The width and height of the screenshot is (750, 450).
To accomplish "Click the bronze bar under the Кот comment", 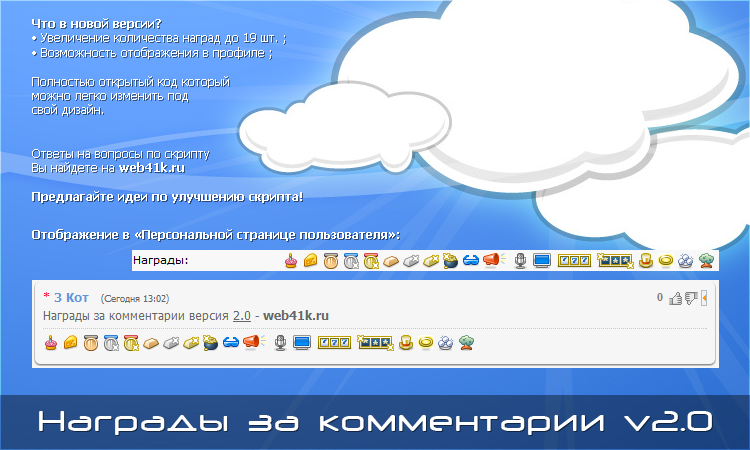I will tap(151, 343).
